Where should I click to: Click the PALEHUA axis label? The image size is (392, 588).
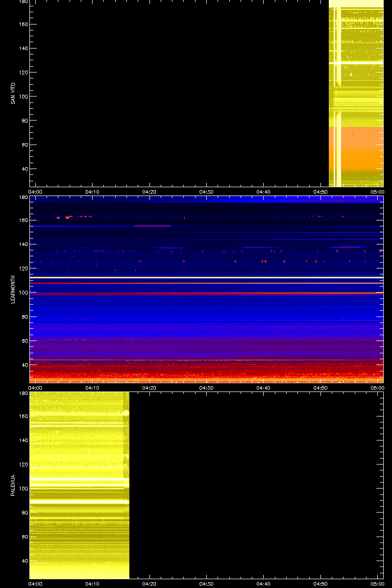pyautogui.click(x=13, y=485)
